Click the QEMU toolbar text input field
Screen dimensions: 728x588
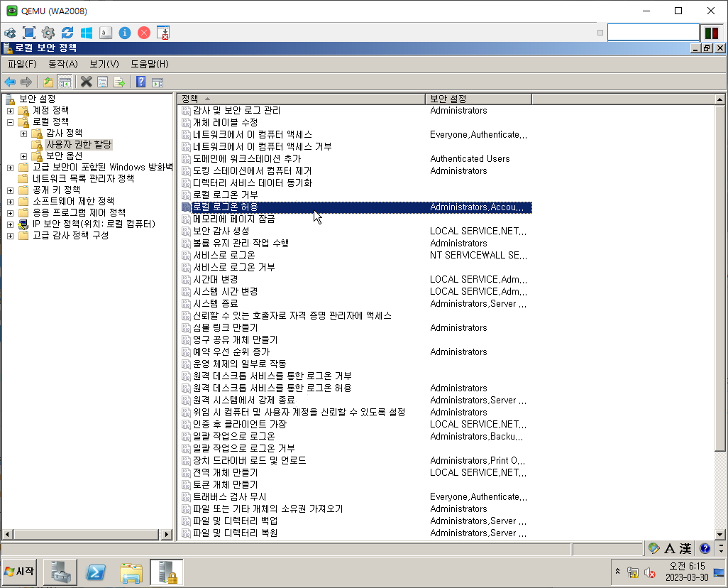653,33
